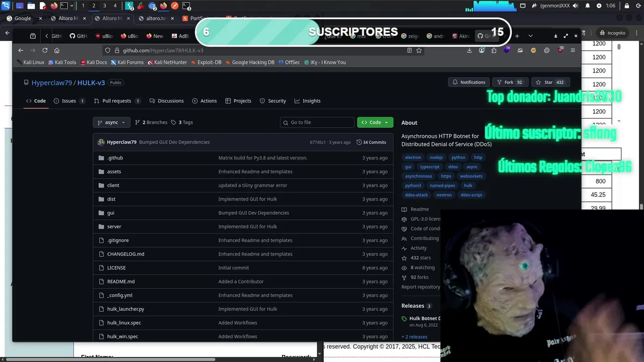Click the shield tracking protection icon

107,50
